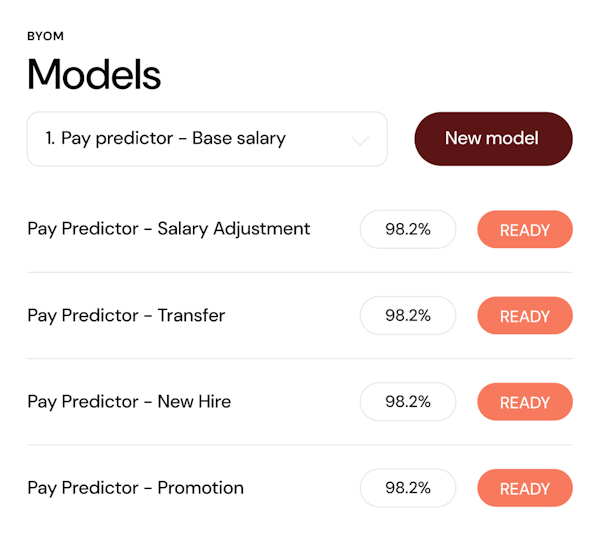Select Pay Predictor - New Hire model
This screenshot has width=602, height=544.
tap(129, 401)
